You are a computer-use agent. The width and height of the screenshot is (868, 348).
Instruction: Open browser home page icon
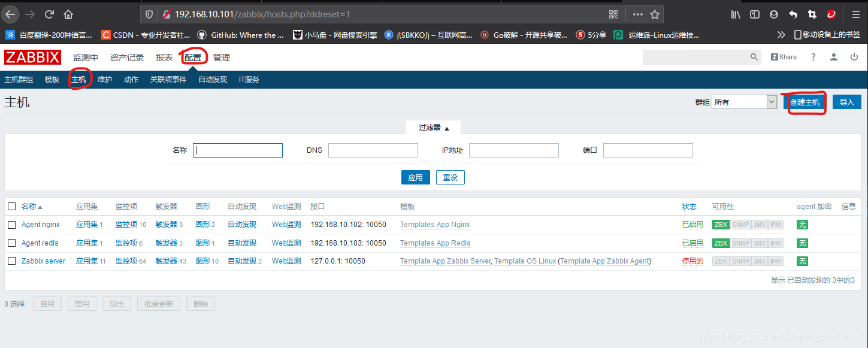68,14
